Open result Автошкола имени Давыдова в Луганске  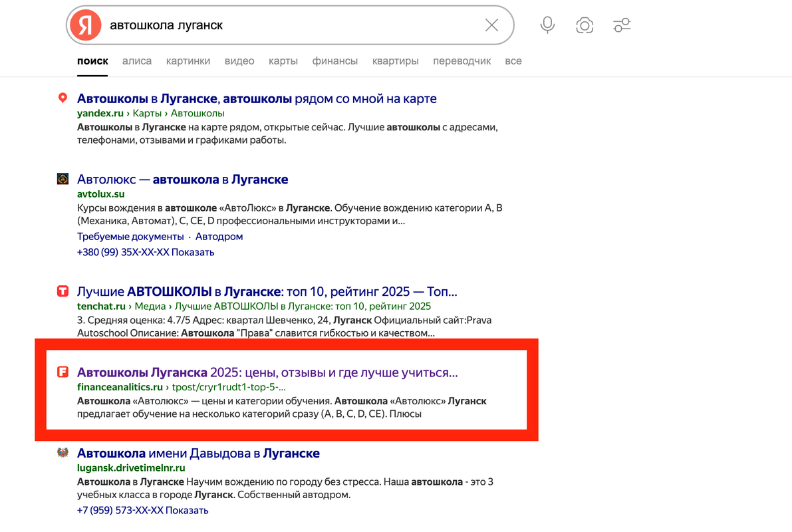click(x=198, y=453)
